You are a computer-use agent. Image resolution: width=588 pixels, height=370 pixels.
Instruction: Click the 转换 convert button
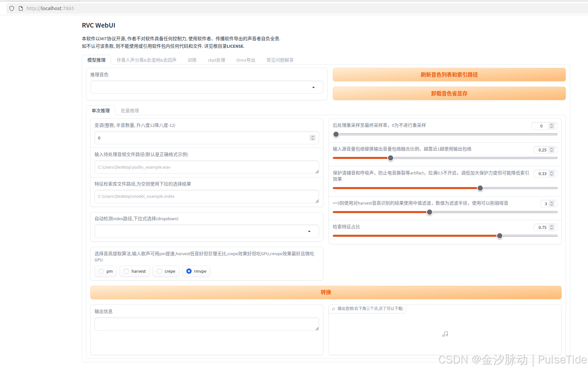click(326, 292)
